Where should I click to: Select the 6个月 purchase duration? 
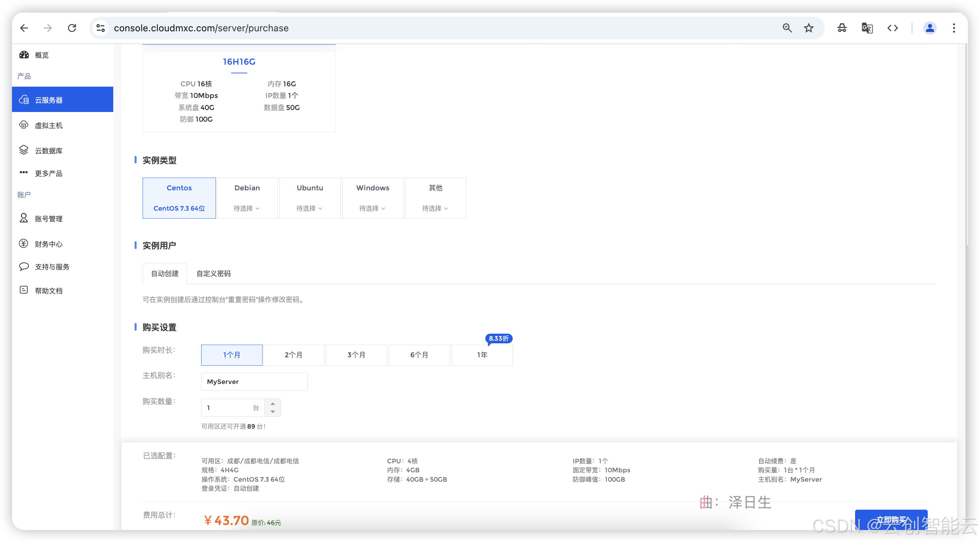point(419,355)
